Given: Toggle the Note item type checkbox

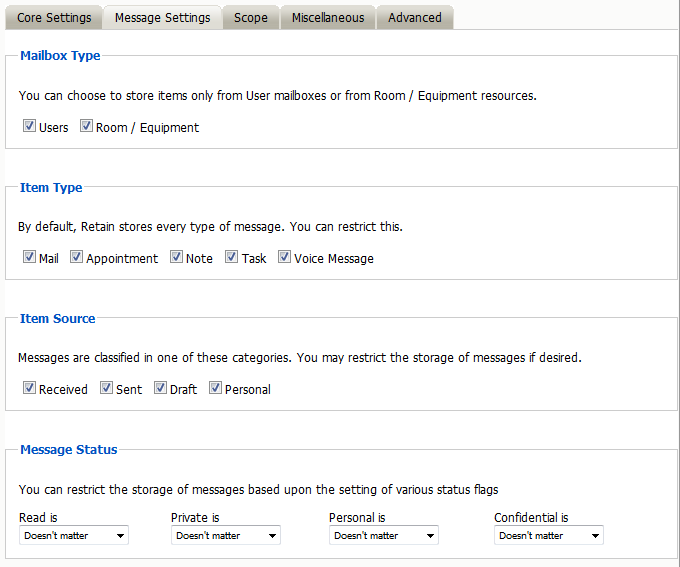Looking at the screenshot, I should click(x=176, y=258).
